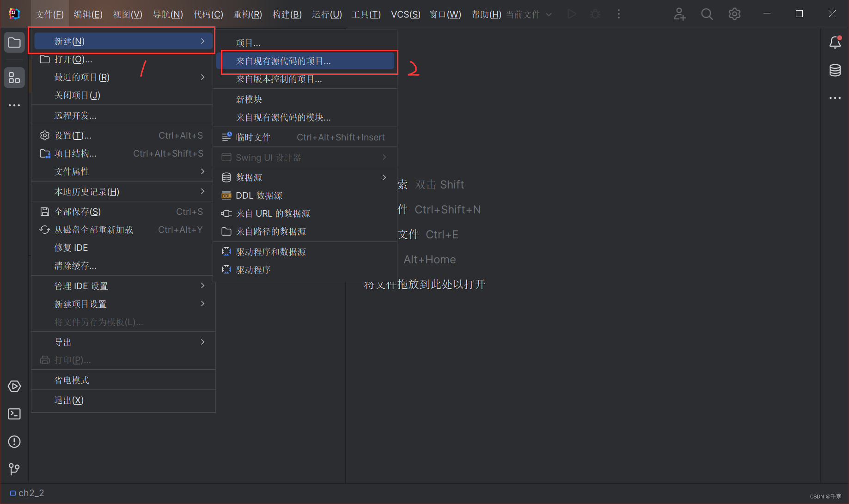Open the Database tool window on the right
This screenshot has height=504, width=849.
(835, 70)
